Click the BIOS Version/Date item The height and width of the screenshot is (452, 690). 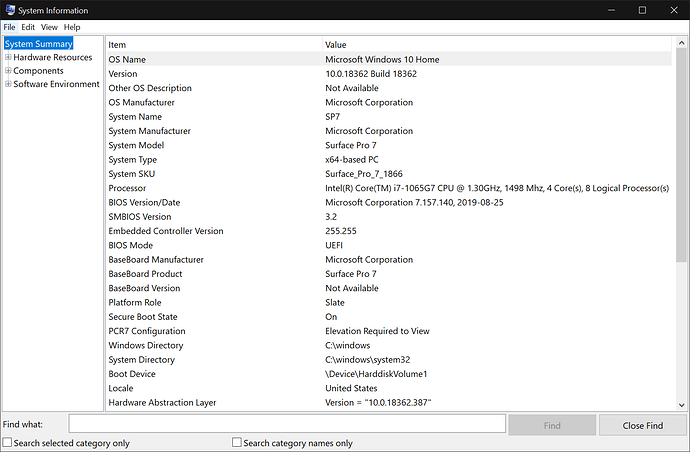pyautogui.click(x=144, y=202)
